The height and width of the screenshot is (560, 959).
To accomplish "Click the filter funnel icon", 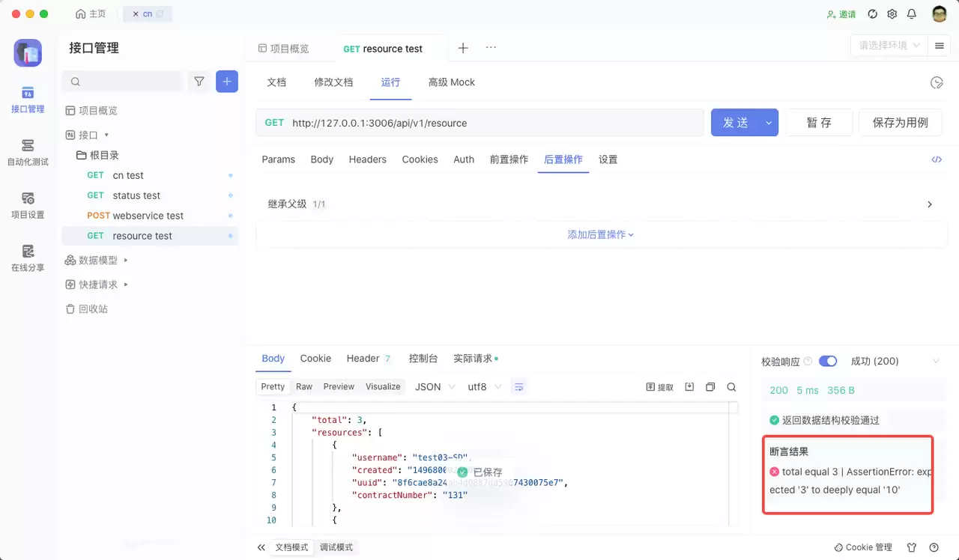I will (x=199, y=82).
